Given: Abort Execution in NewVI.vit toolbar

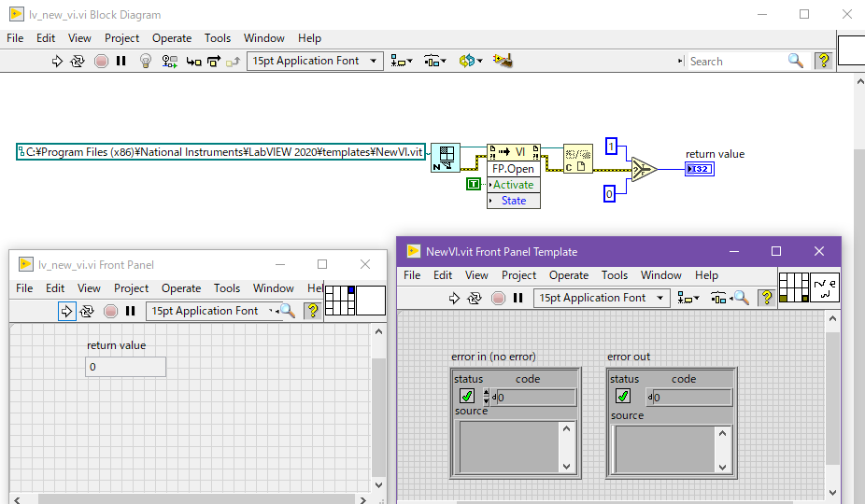Looking at the screenshot, I should click(498, 299).
